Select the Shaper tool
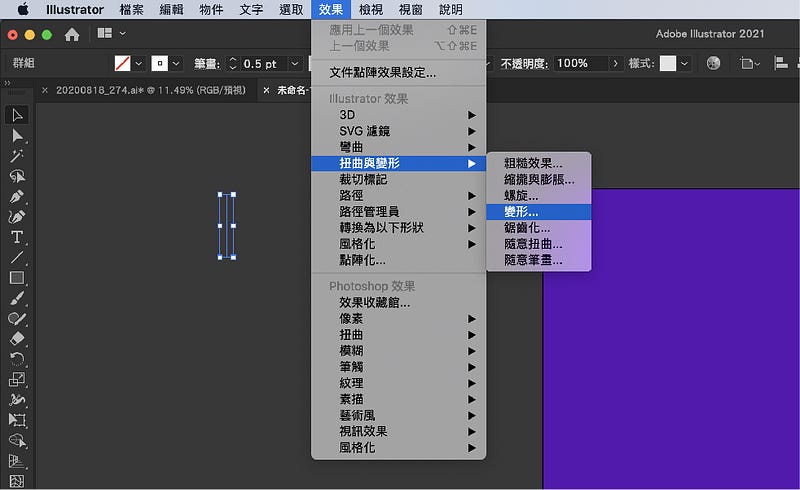800x490 pixels. point(17,318)
